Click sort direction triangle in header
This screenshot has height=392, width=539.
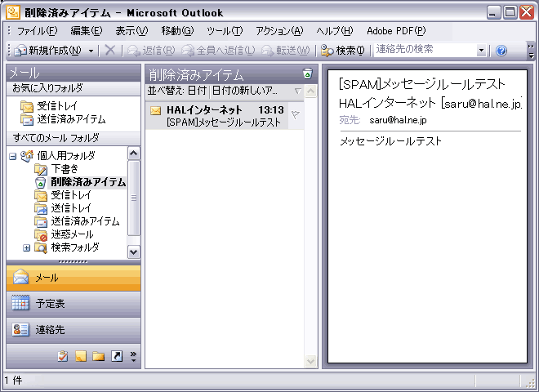point(298,91)
